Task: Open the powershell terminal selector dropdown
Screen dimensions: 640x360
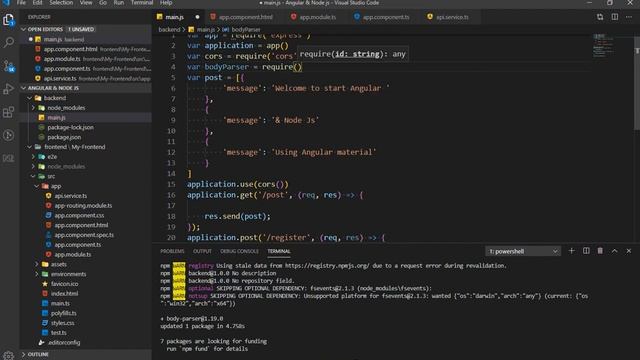Action: [x=523, y=251]
